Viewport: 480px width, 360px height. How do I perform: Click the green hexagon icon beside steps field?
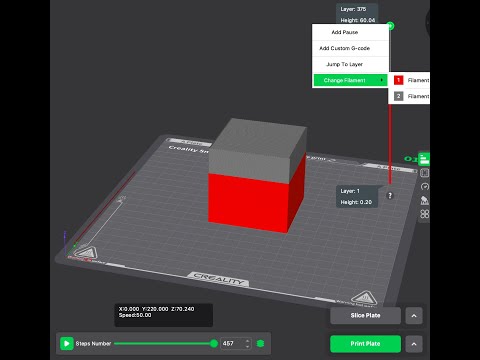(x=261, y=343)
